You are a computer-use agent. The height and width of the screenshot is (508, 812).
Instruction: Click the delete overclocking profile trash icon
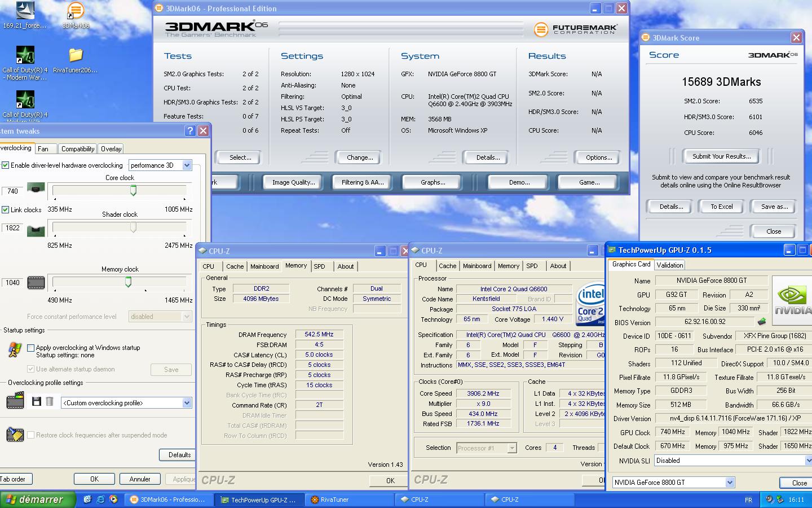coord(50,402)
